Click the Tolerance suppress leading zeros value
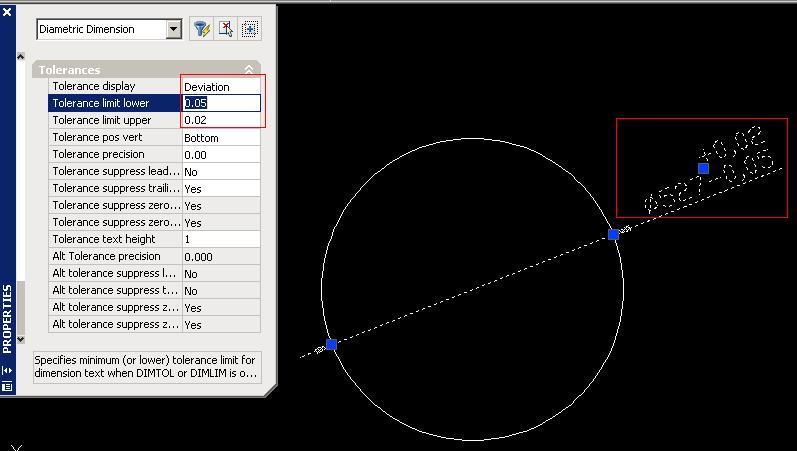The width and height of the screenshot is (797, 451). pyautogui.click(x=221, y=172)
